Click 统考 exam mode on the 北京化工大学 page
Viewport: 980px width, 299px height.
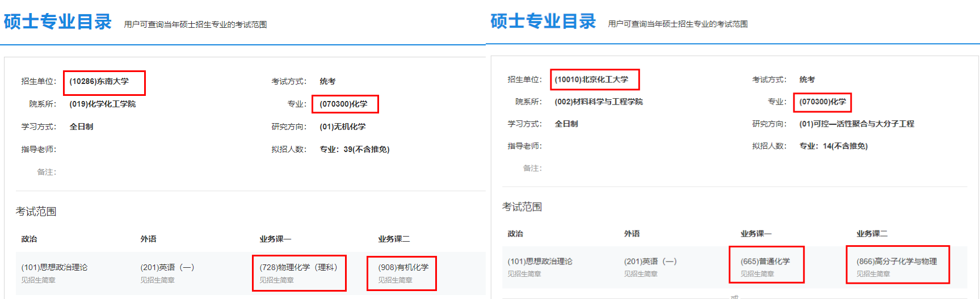click(x=807, y=79)
